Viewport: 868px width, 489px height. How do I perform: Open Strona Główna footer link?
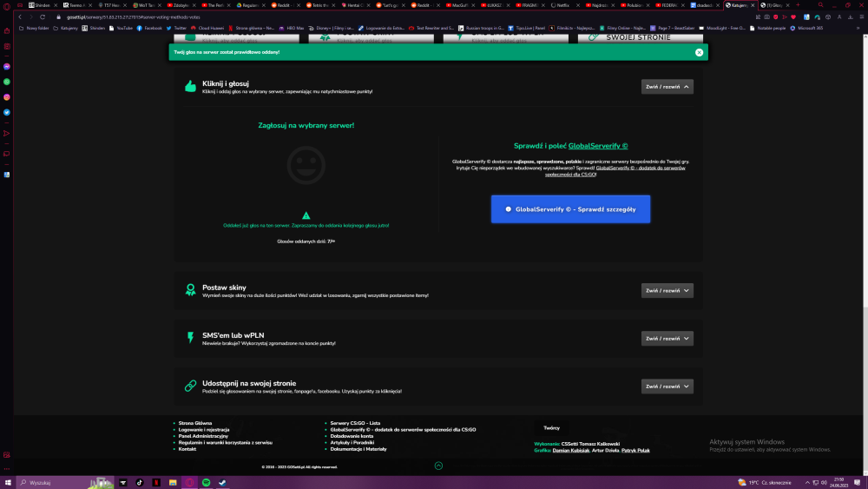pos(194,423)
